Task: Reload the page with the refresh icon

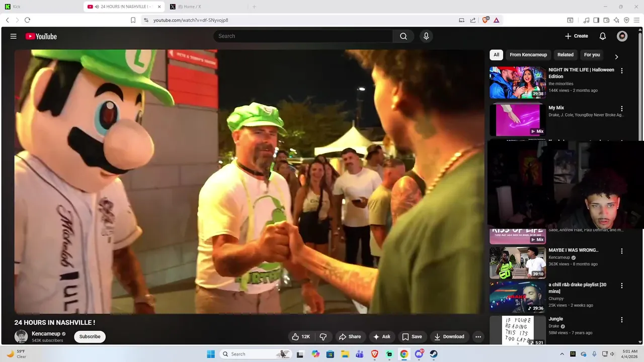Action: point(27,20)
